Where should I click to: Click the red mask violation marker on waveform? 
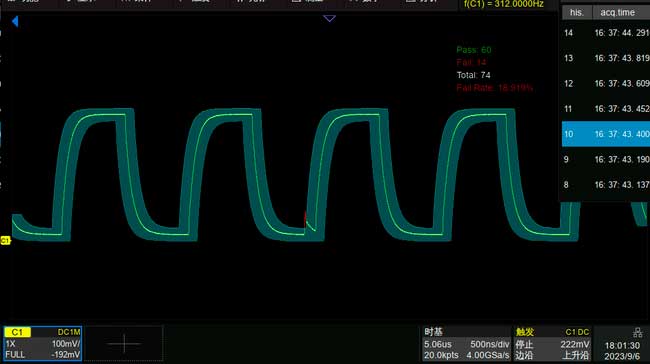[x=306, y=218]
